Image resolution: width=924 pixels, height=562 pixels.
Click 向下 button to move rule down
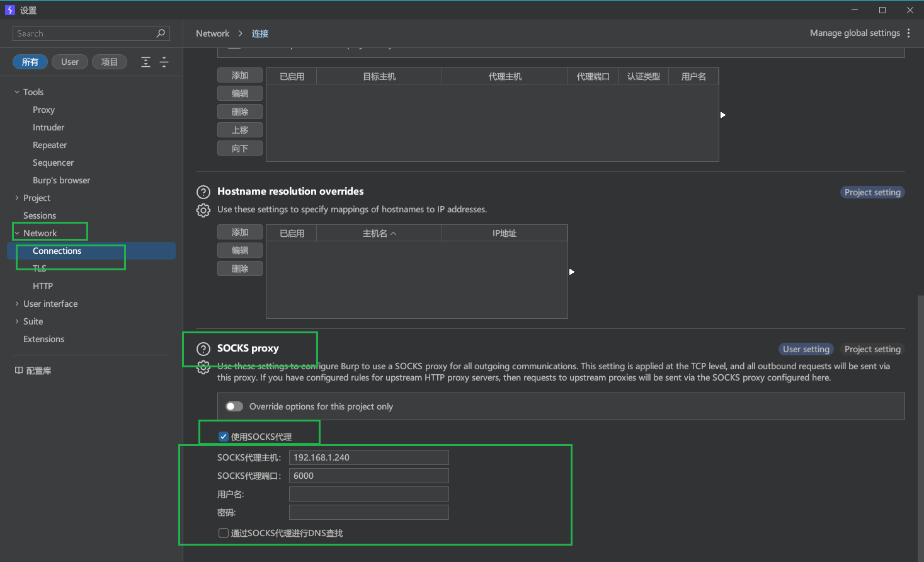pyautogui.click(x=240, y=148)
